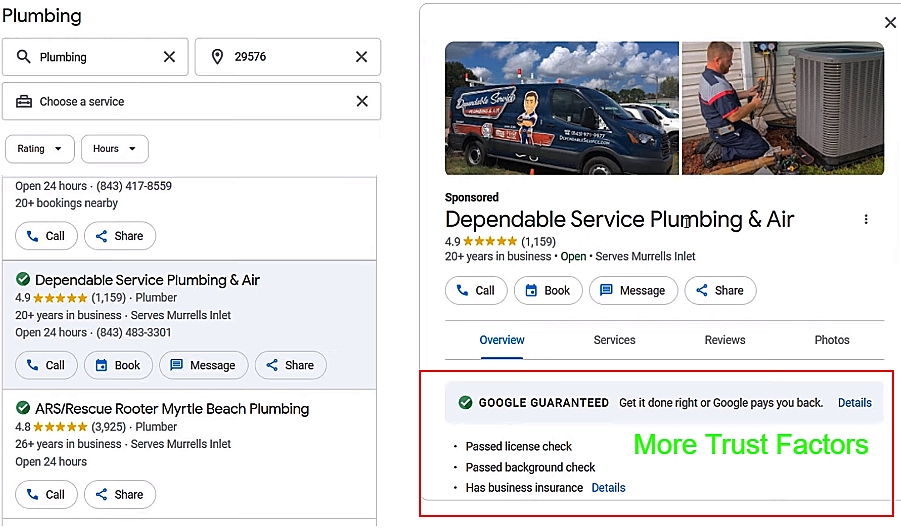
Task: Open the van photo thumbnail
Action: click(562, 108)
